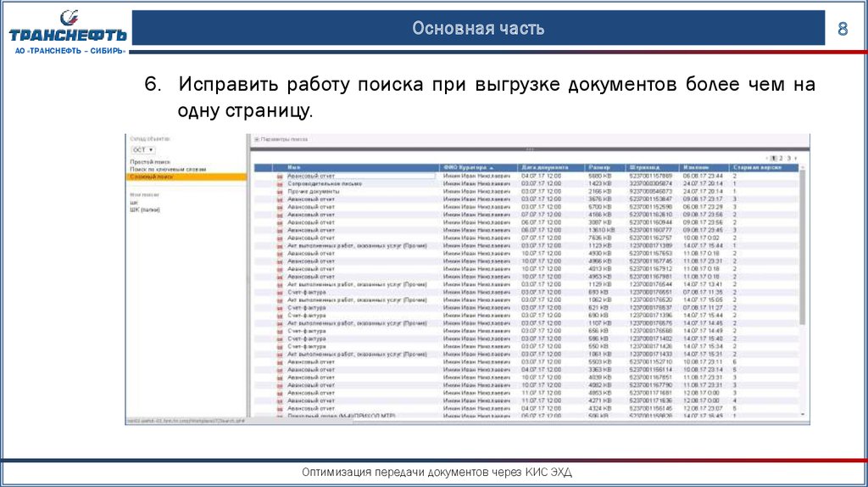Open the saved search ШК
Viewport: 868px width, 487px height.
pyautogui.click(x=134, y=203)
